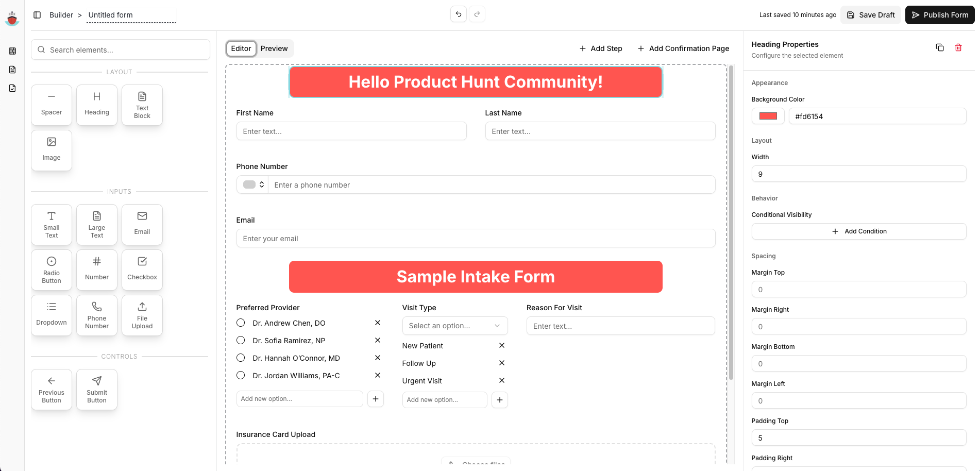Open the grid builder icon in left rail
Image resolution: width=980 pixels, height=471 pixels.
pos(12,51)
